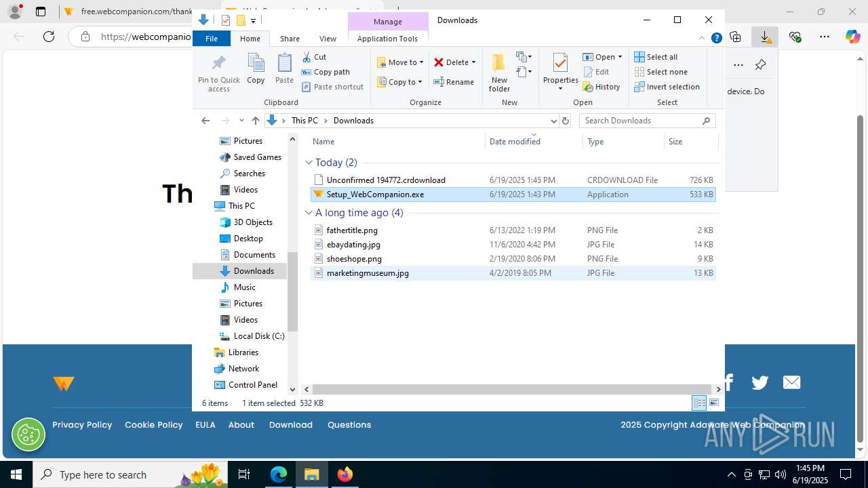Refresh the Downloads folder
Viewport: 868px width, 488px height.
(x=566, y=121)
